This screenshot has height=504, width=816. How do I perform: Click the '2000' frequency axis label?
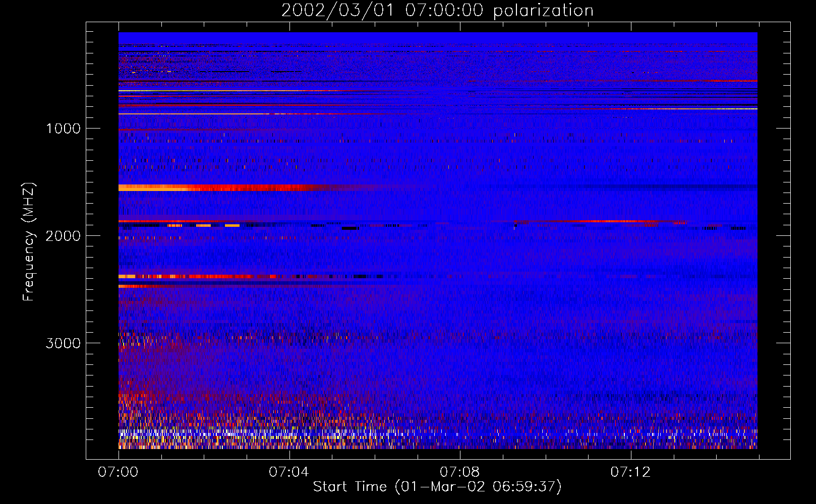pyautogui.click(x=63, y=236)
